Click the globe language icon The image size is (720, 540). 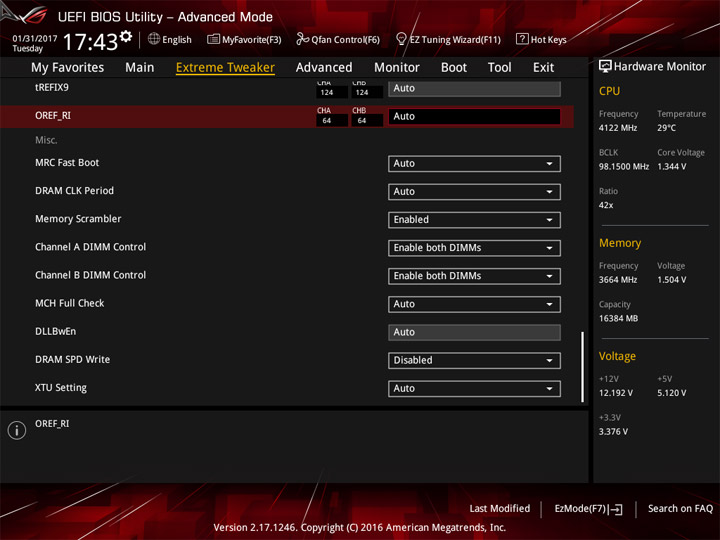(x=154, y=39)
